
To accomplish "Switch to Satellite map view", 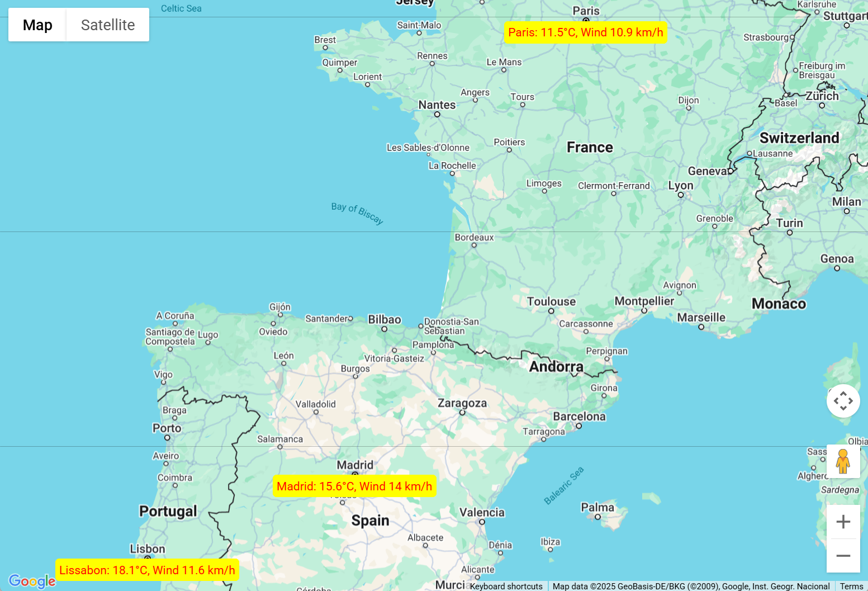I will [x=107, y=25].
